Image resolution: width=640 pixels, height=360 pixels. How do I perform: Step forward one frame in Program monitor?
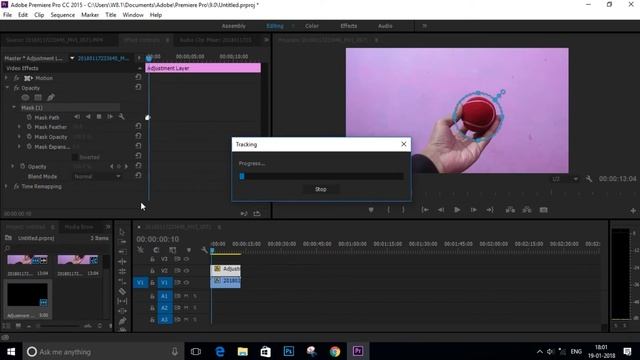[x=473, y=210]
